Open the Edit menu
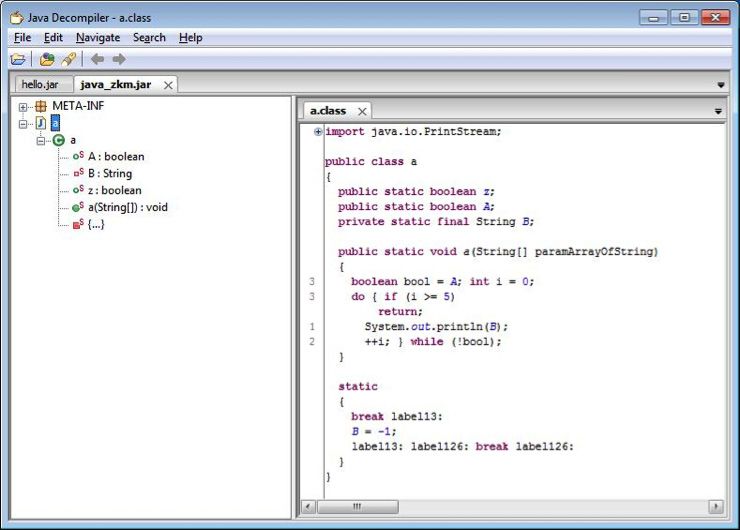 pos(53,37)
